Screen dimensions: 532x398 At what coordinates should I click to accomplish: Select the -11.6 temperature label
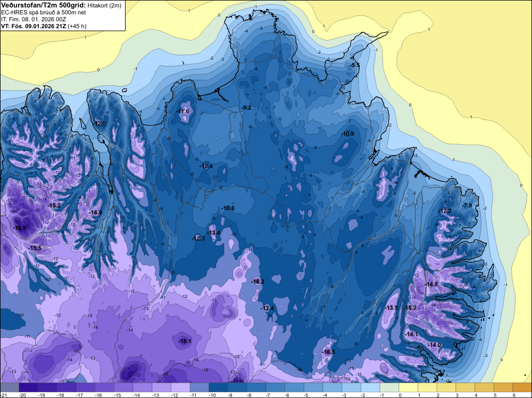(x=182, y=111)
